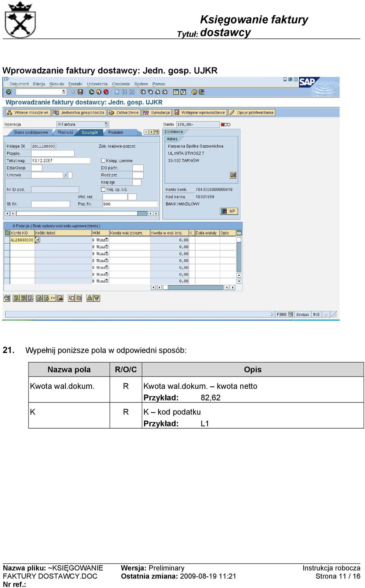This screenshot has width=365, height=588.
Task: Open the Edycja menu
Action: click(39, 84)
